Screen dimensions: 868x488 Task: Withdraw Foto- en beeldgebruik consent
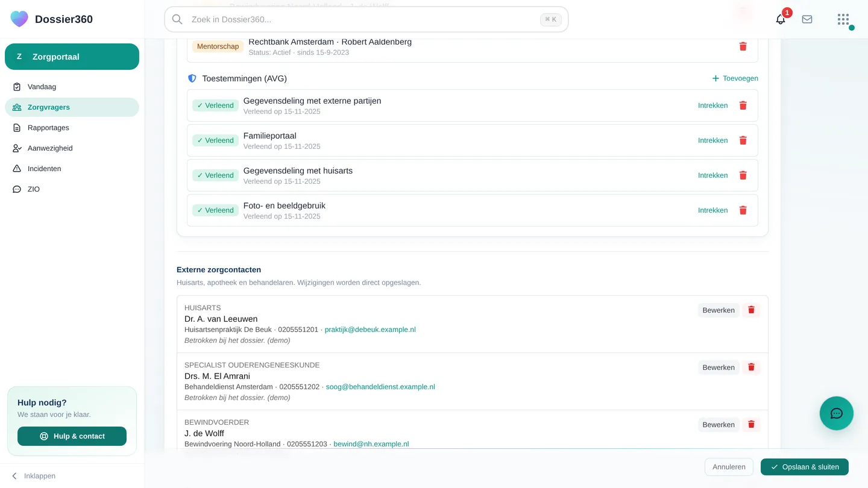coord(713,210)
